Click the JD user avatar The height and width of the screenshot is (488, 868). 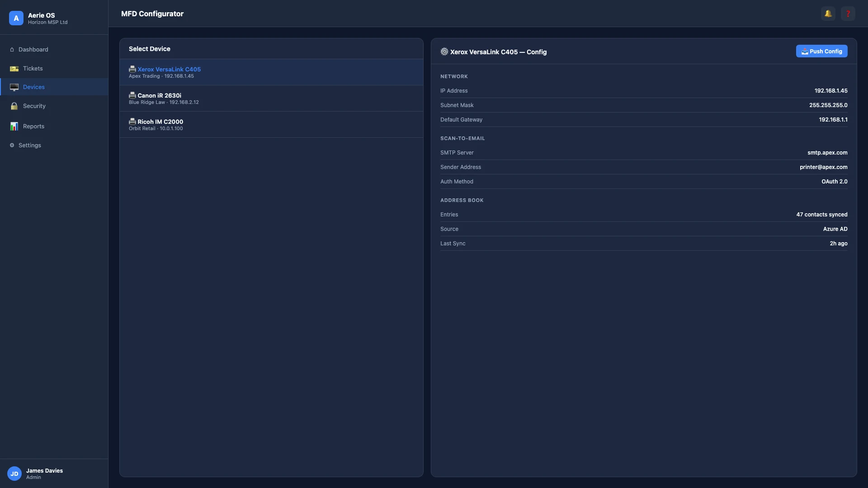pyautogui.click(x=14, y=474)
